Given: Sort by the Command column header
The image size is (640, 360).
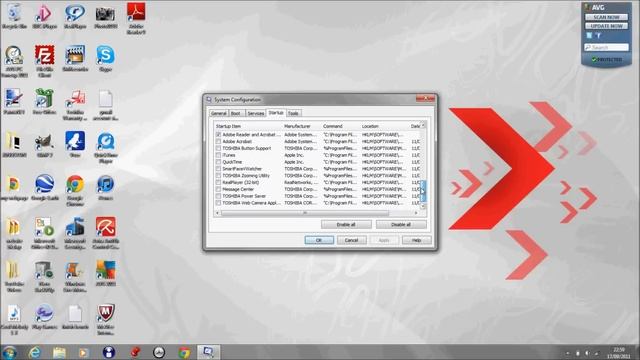Looking at the screenshot, I should point(341,126).
